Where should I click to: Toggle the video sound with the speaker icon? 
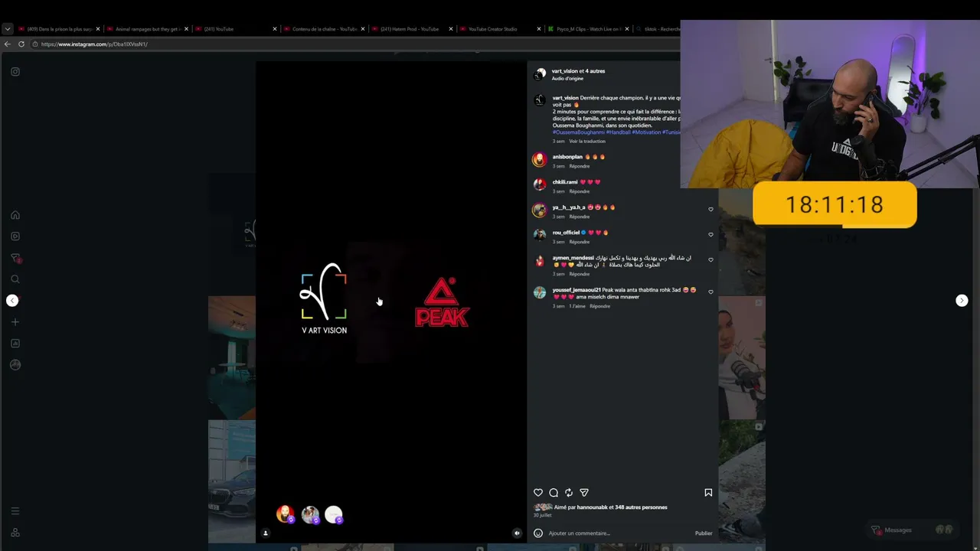pos(517,533)
